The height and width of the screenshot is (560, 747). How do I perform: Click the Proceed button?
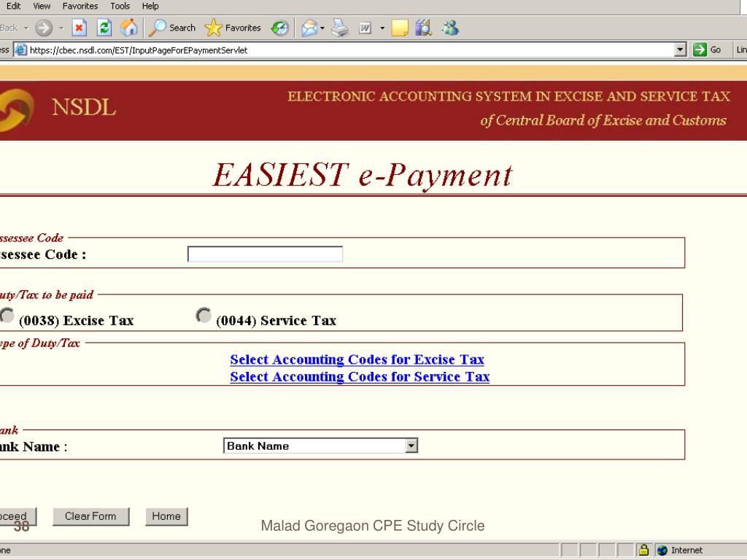[18, 516]
